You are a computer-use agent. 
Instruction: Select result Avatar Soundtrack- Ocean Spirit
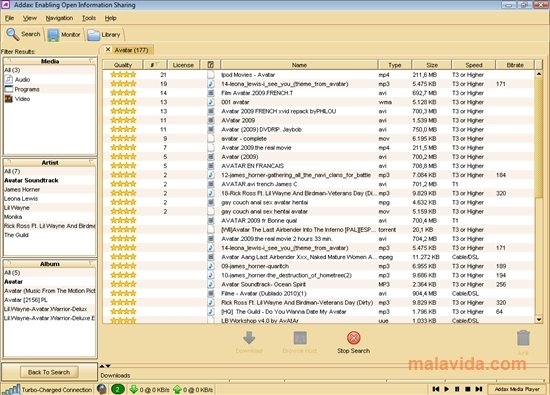(318, 284)
